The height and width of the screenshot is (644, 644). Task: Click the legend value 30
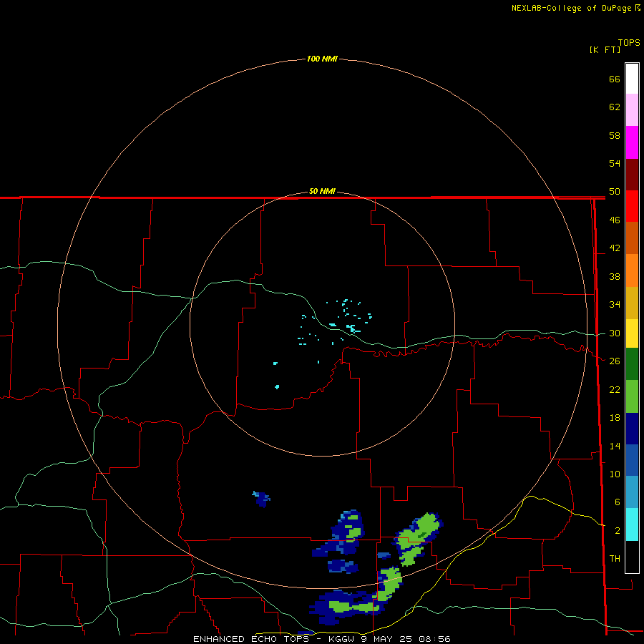click(x=615, y=333)
